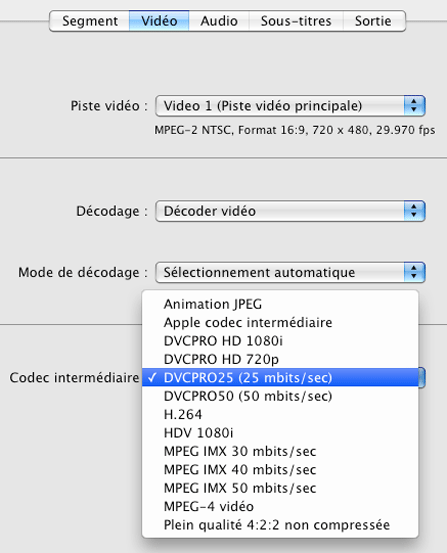The image size is (447, 553).
Task: Choose MPEG IMX 30 mbits/sec
Action: tap(280, 451)
